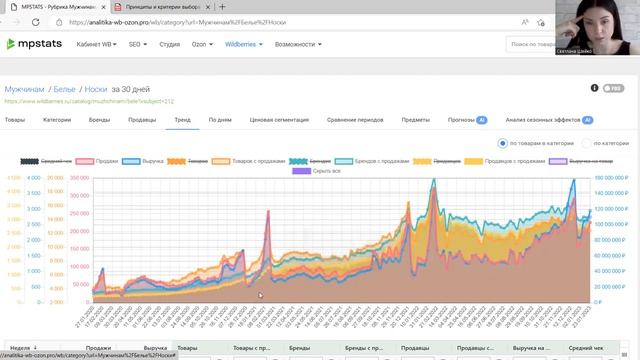Switch to the Предметы tab
This screenshot has width=640, height=360.
click(416, 120)
